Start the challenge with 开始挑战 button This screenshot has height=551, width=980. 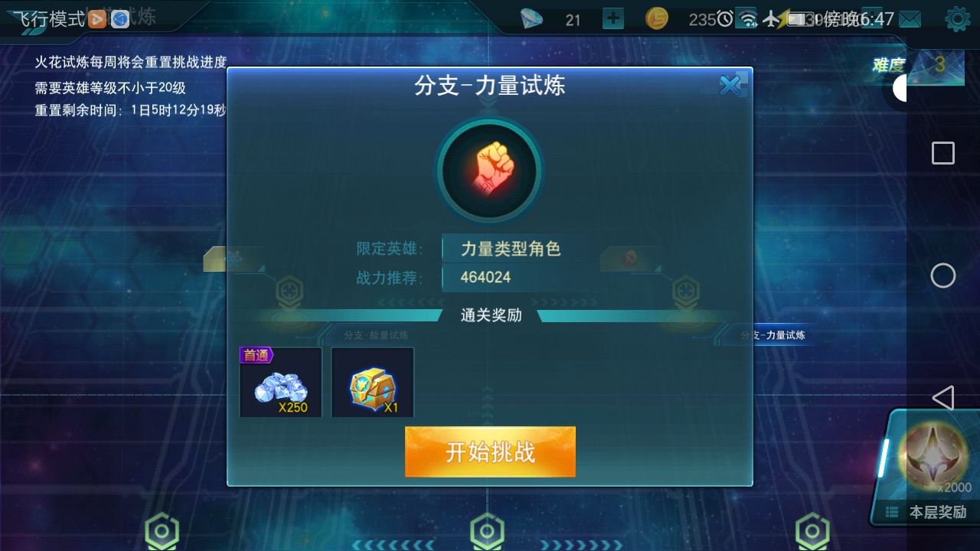click(x=490, y=452)
